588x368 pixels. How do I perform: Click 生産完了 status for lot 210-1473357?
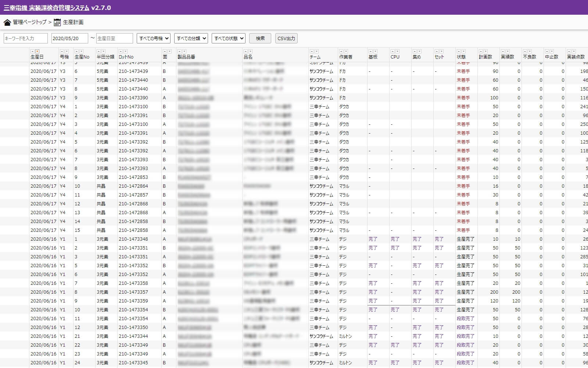pyautogui.click(x=466, y=292)
